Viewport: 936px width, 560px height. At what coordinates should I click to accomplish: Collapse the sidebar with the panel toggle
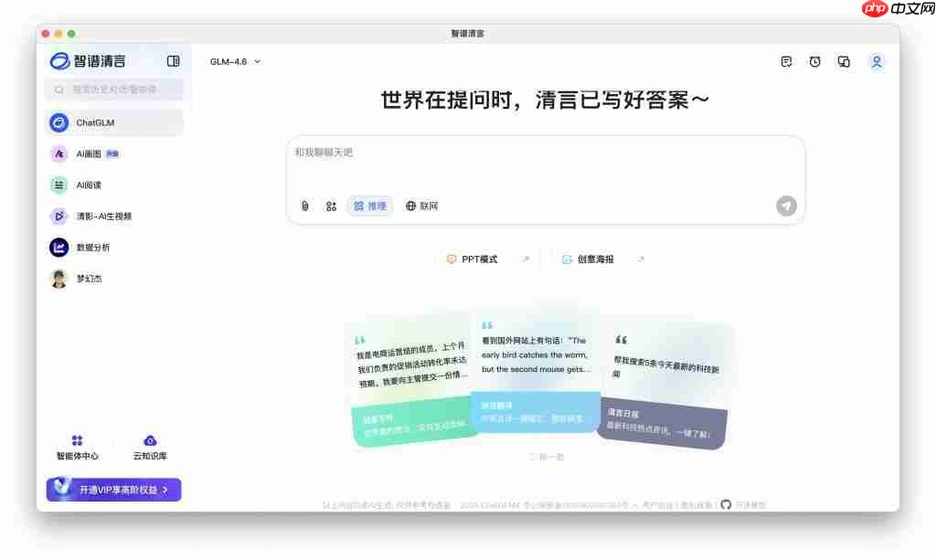pyautogui.click(x=173, y=60)
